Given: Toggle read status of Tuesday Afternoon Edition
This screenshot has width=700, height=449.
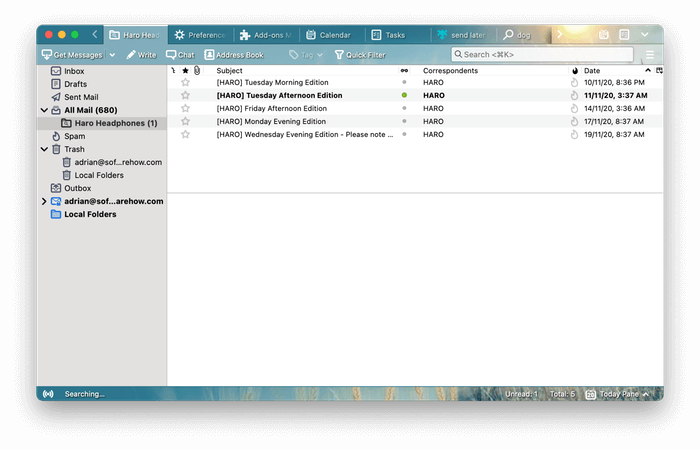Looking at the screenshot, I should (404, 95).
